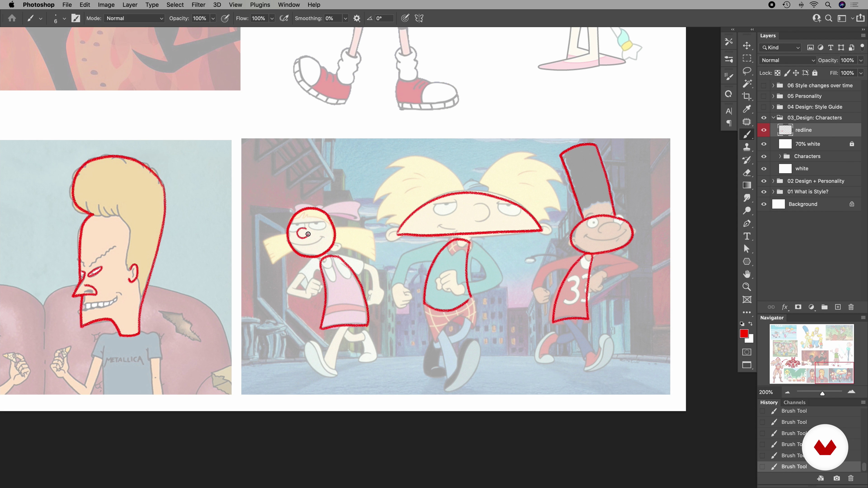This screenshot has height=488, width=868.
Task: Add a layer mask
Action: tap(798, 307)
